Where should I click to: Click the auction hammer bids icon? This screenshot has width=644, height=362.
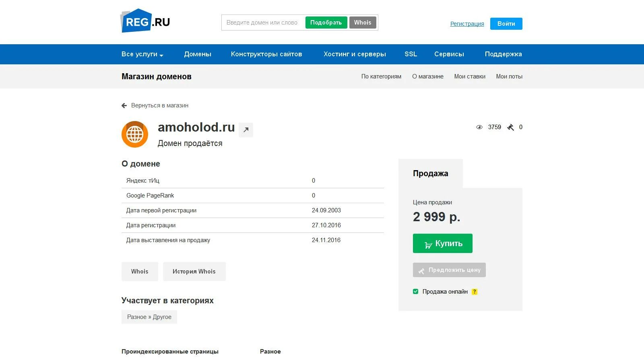[510, 127]
